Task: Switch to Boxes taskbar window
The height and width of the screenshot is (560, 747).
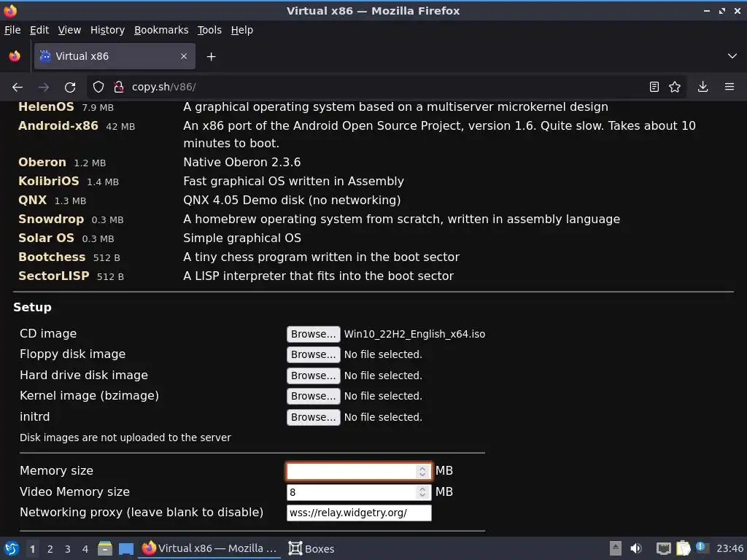Action: coord(311,548)
